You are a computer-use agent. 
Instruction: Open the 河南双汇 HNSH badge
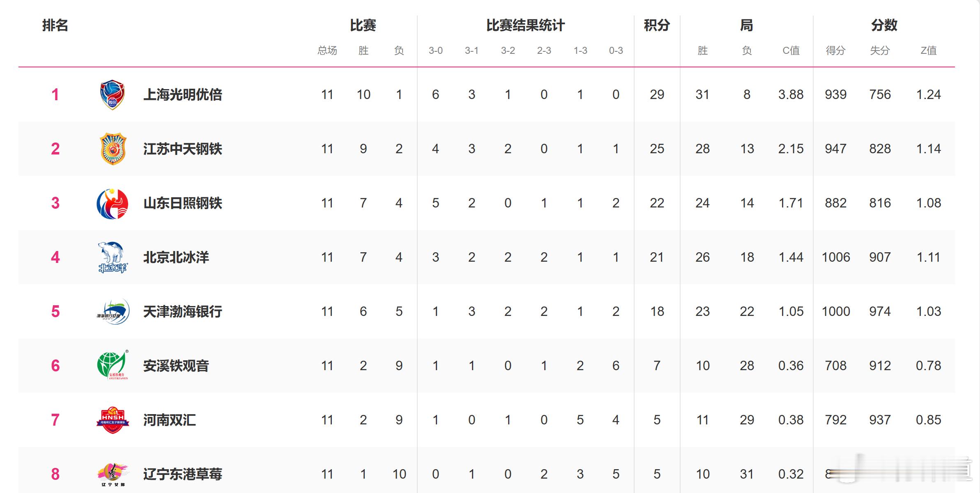point(113,420)
